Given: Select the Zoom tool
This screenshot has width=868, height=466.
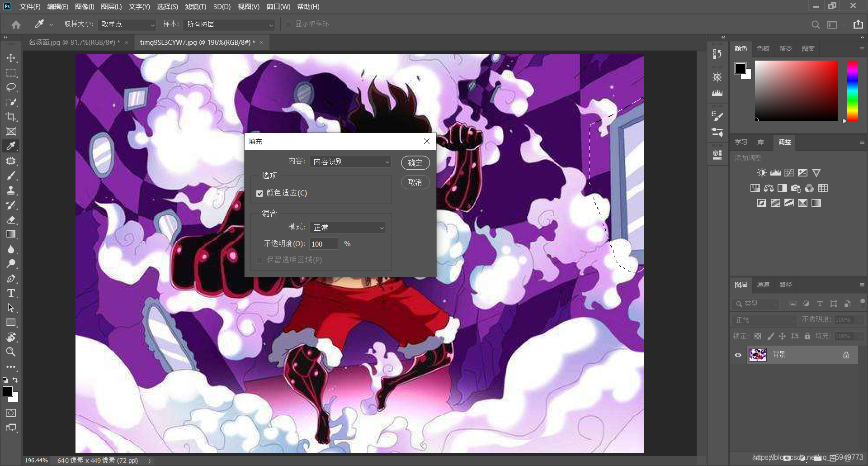Looking at the screenshot, I should pyautogui.click(x=11, y=352).
